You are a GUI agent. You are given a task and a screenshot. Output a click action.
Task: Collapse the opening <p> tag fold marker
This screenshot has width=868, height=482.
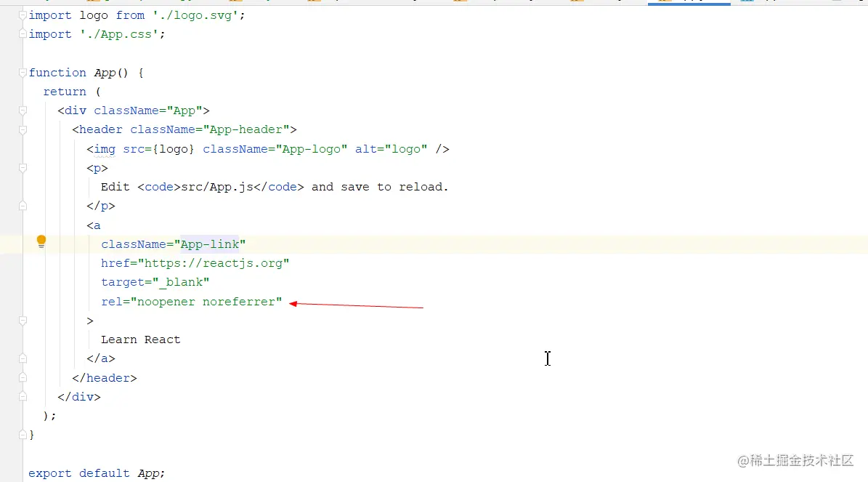[x=23, y=168]
